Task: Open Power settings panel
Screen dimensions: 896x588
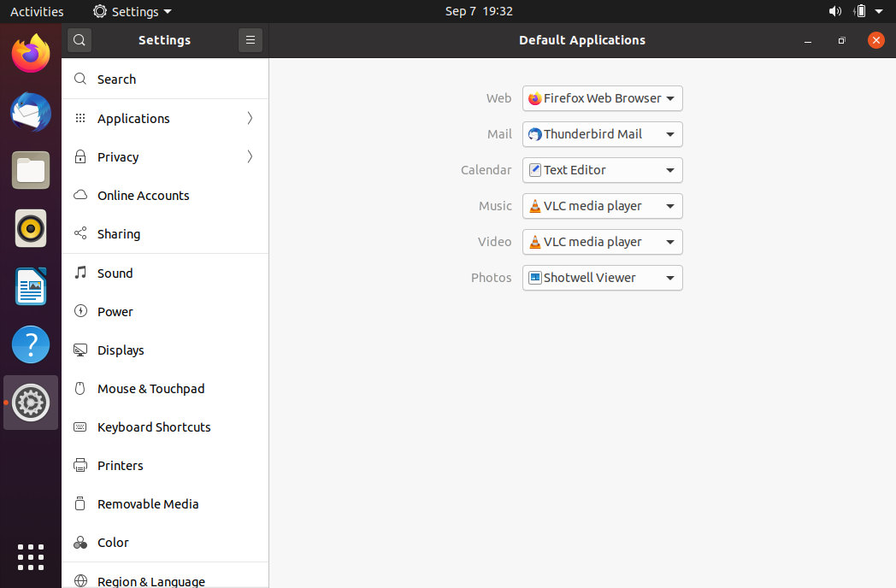Action: point(164,311)
